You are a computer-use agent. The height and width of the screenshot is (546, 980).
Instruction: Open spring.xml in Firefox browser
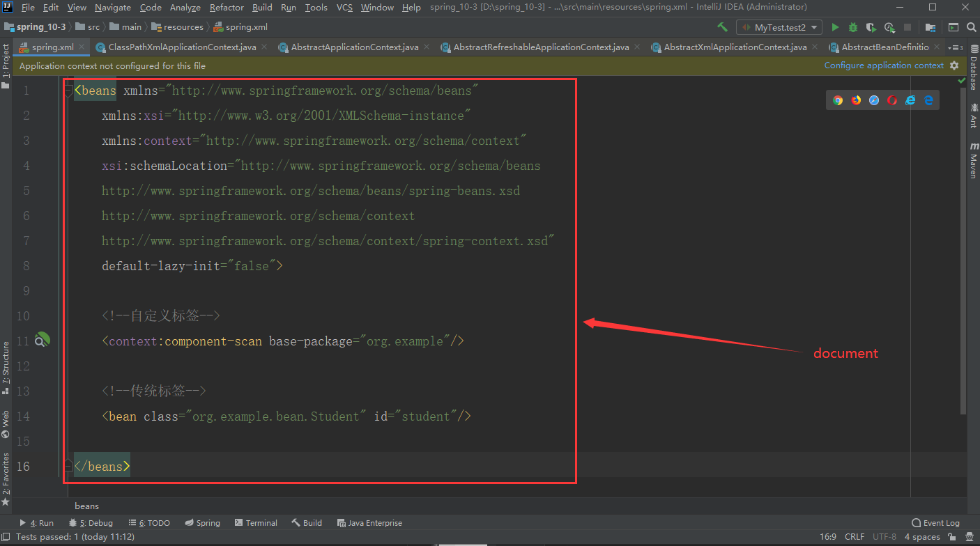coord(856,100)
